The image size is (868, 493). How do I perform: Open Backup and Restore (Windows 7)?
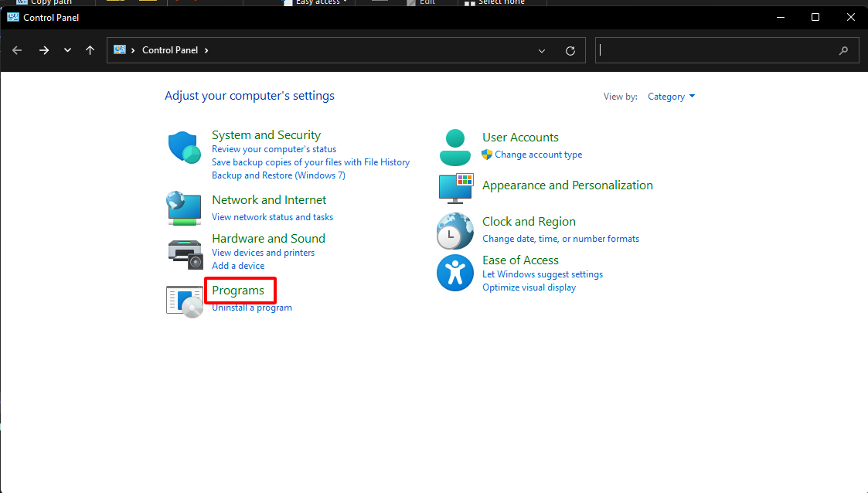278,175
